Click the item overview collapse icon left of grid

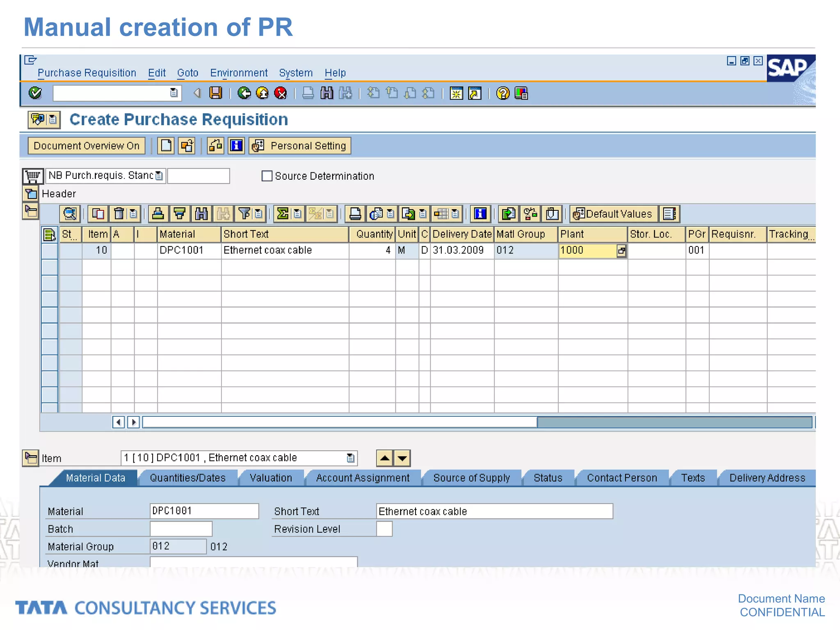(x=31, y=211)
